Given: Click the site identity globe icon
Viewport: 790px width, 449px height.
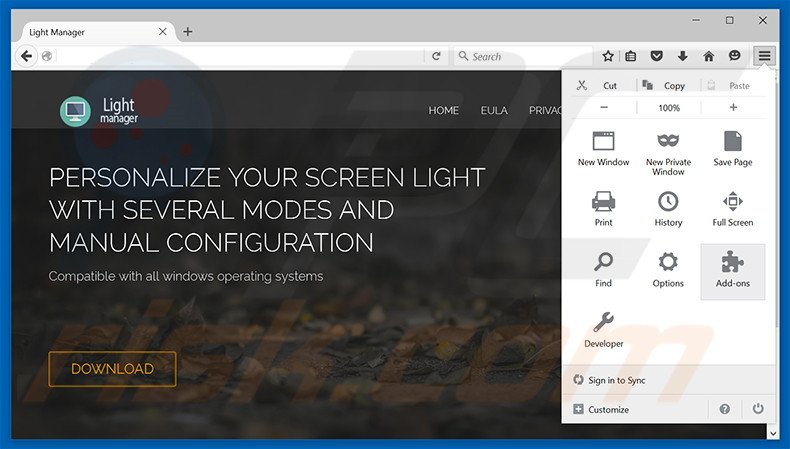Looking at the screenshot, I should pos(47,56).
